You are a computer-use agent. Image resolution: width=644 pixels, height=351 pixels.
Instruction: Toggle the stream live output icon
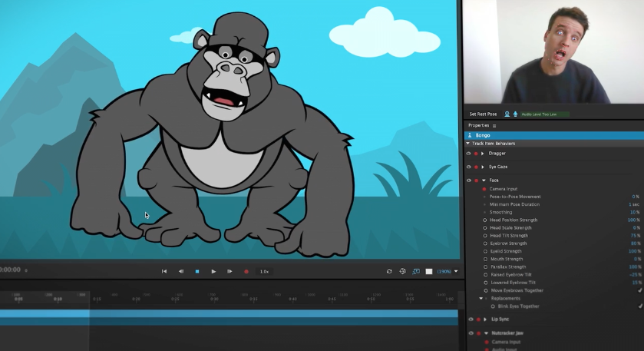coord(416,271)
